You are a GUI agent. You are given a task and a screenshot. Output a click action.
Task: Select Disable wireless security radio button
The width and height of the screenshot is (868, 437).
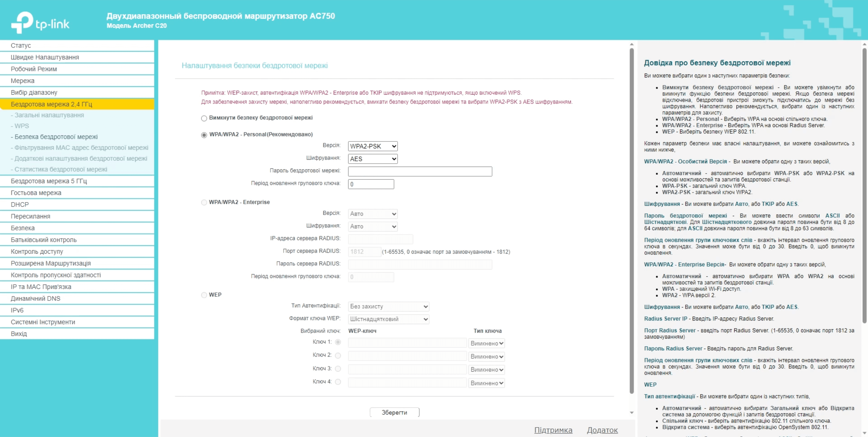click(x=204, y=118)
